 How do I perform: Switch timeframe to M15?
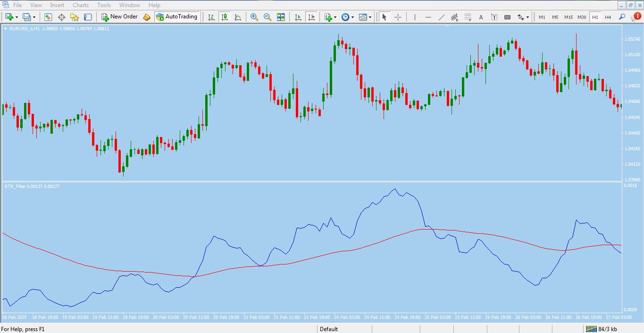[569, 17]
